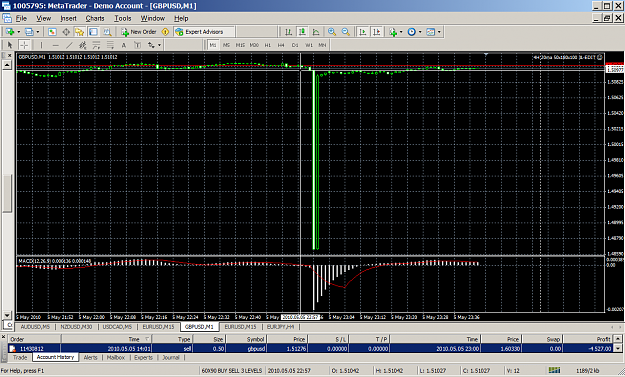Switch chart to line chart type
625x377 pixels.
point(316,32)
